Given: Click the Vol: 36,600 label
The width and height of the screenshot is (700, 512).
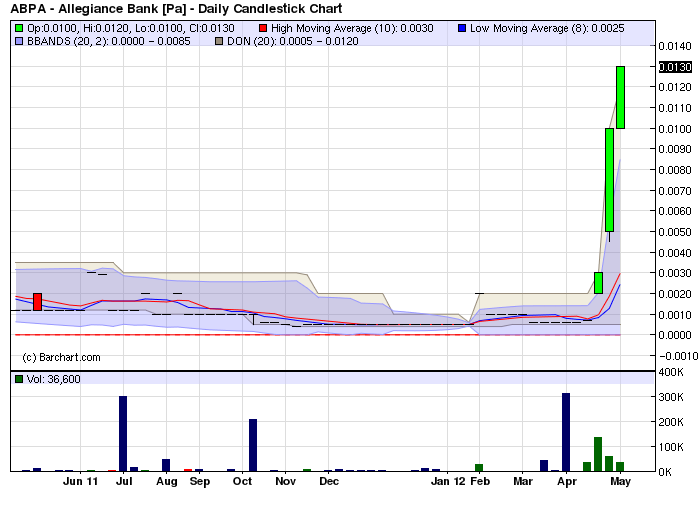Looking at the screenshot, I should pyautogui.click(x=54, y=379).
